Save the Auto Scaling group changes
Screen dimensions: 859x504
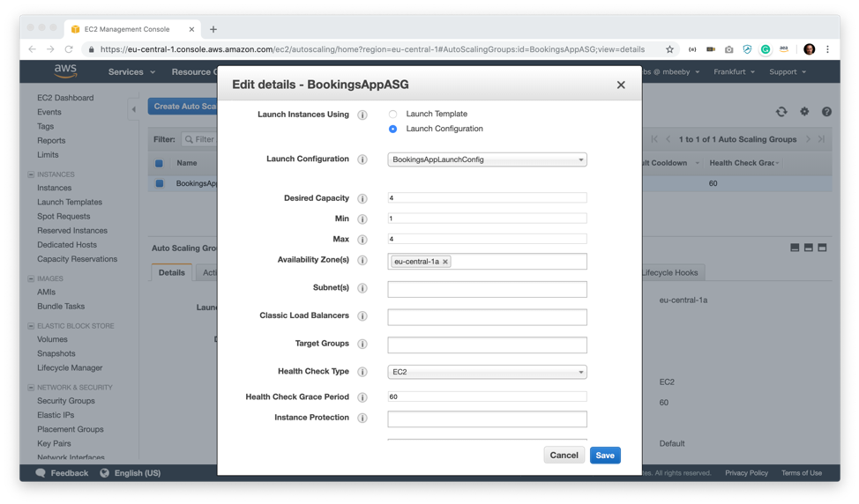click(605, 456)
